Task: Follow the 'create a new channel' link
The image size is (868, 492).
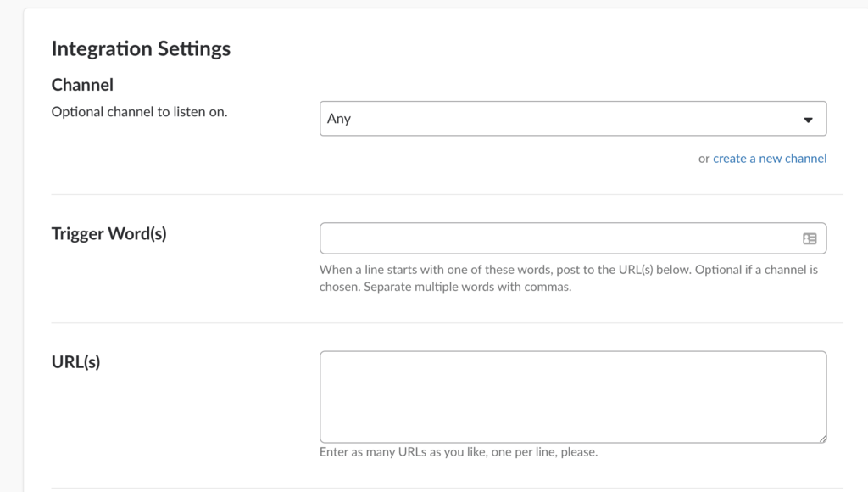Action: [x=770, y=159]
